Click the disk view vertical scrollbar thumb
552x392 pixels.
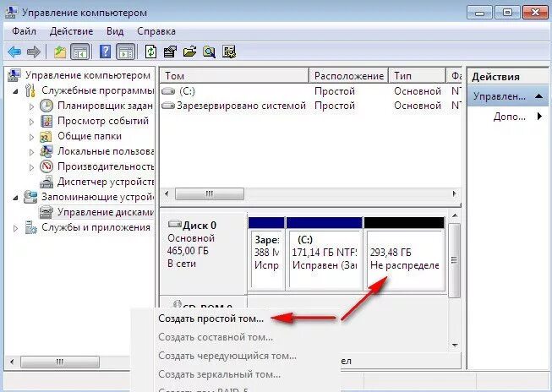[455, 260]
